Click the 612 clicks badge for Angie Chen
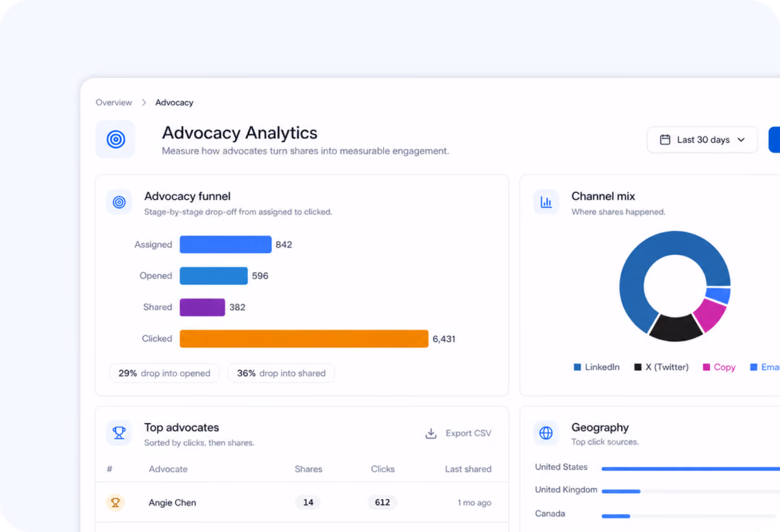Viewport: 780px width, 532px height. coord(382,502)
